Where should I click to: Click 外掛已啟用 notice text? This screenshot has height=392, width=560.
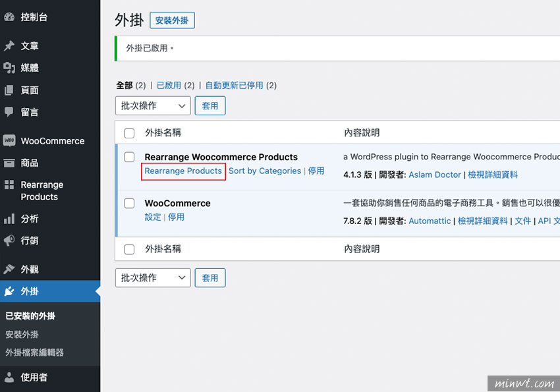pyautogui.click(x=150, y=48)
